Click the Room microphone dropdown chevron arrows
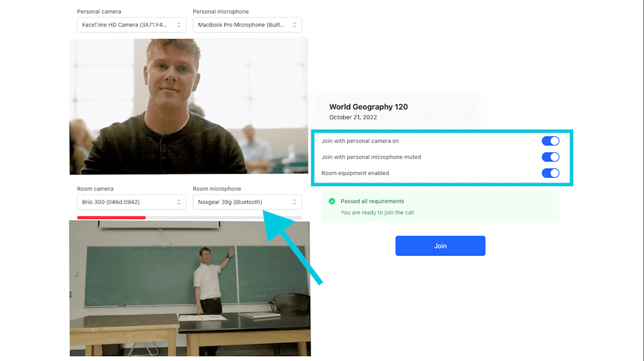Viewport: 644px width, 361px height. pos(294,202)
